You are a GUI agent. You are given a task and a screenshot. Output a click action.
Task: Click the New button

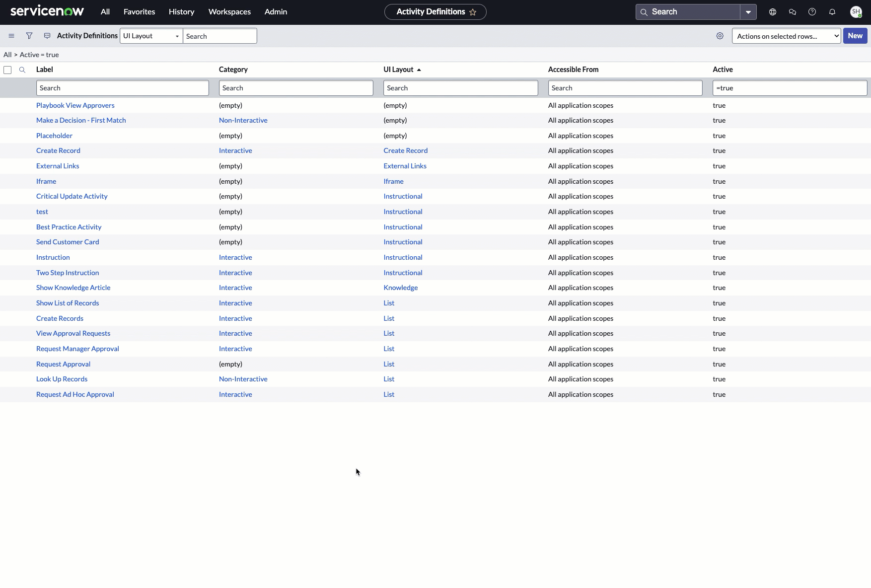point(855,36)
